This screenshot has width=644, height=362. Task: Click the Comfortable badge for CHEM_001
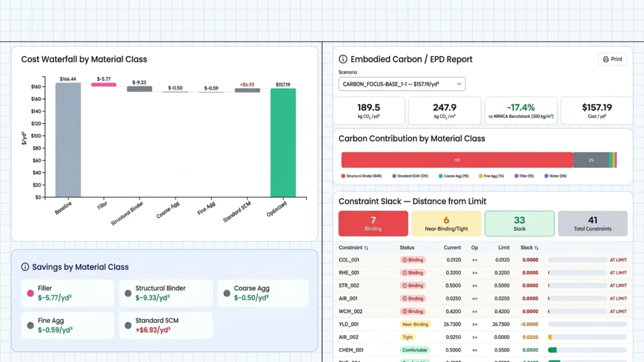(x=414, y=350)
